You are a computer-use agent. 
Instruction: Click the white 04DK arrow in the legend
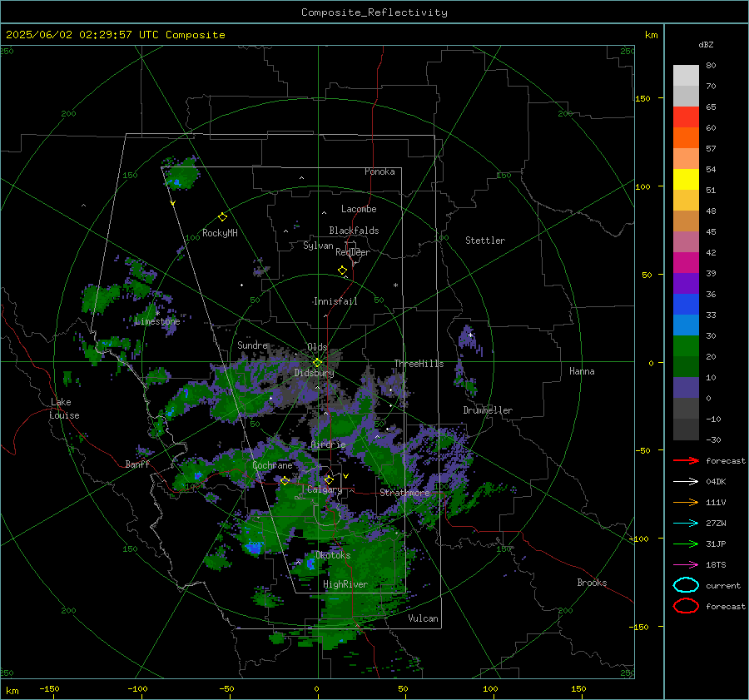tap(686, 482)
